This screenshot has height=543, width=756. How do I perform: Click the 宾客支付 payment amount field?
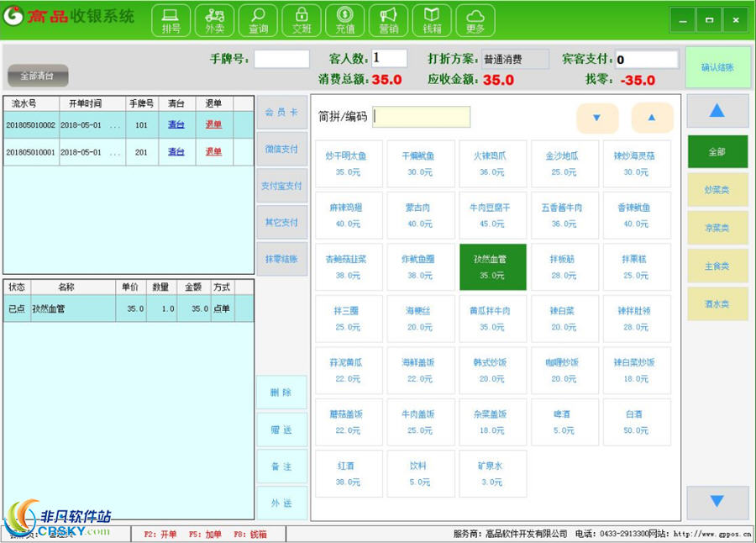(647, 60)
